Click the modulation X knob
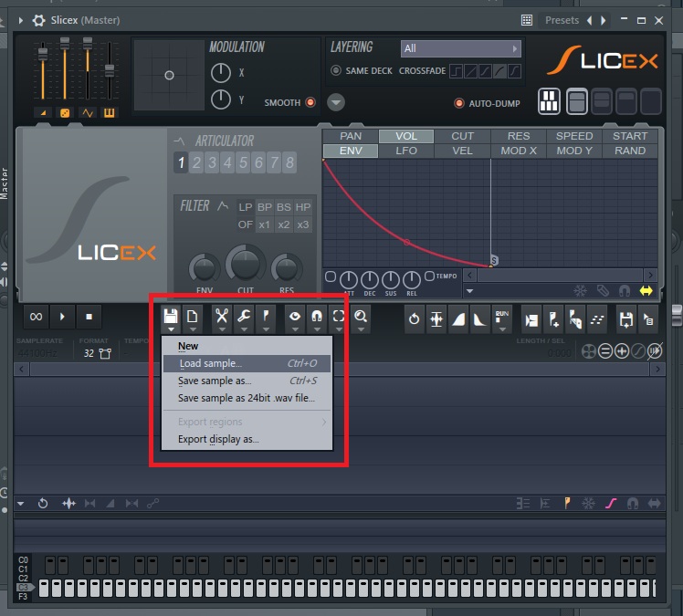This screenshot has width=683, height=616. point(221,73)
